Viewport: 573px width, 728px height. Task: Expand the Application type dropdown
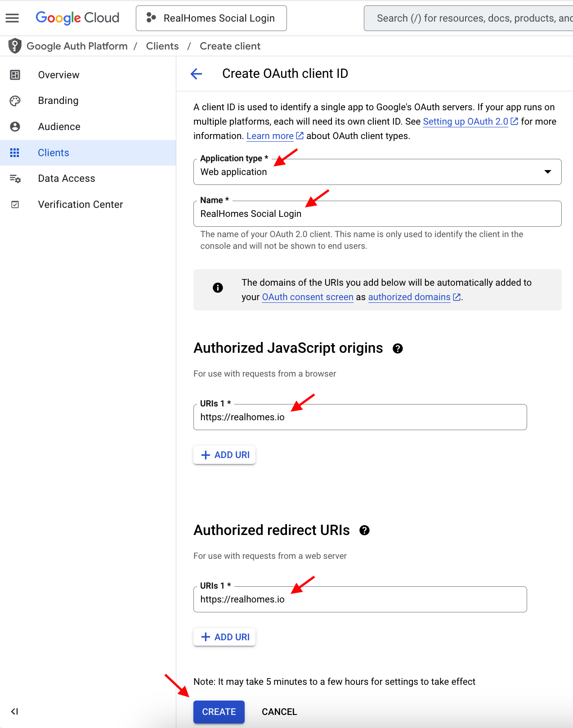[377, 172]
